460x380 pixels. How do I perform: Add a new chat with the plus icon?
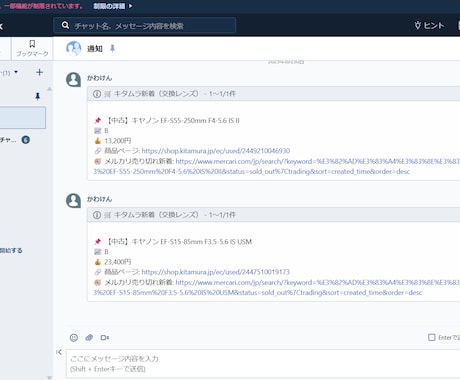tap(39, 72)
